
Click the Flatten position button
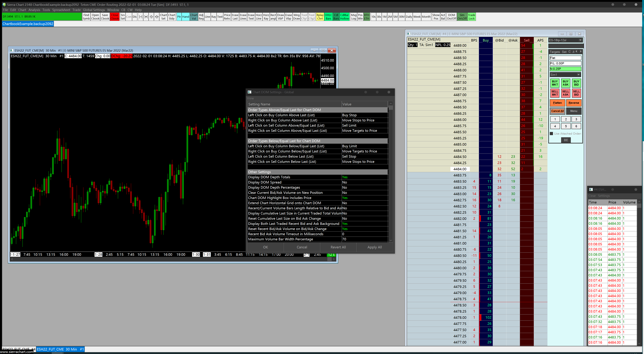point(557,103)
